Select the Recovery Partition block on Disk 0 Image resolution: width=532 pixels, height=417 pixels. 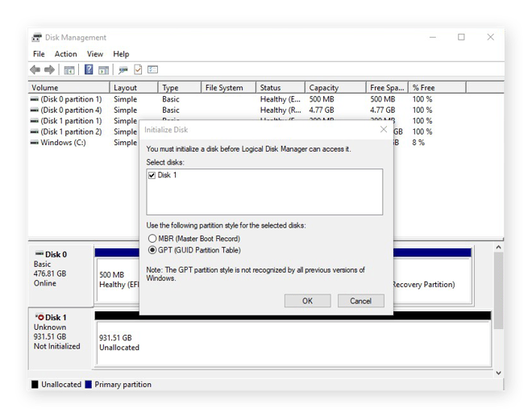pos(432,279)
